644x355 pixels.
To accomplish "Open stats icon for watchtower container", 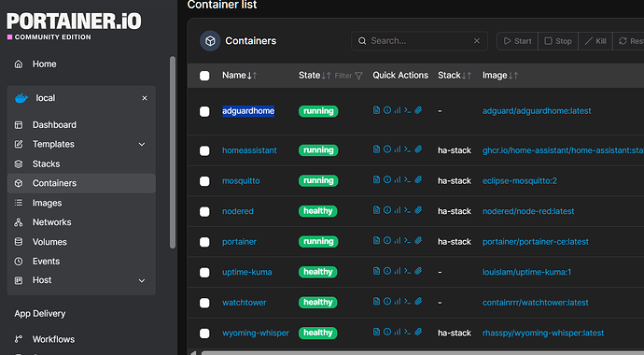I will coord(398,301).
